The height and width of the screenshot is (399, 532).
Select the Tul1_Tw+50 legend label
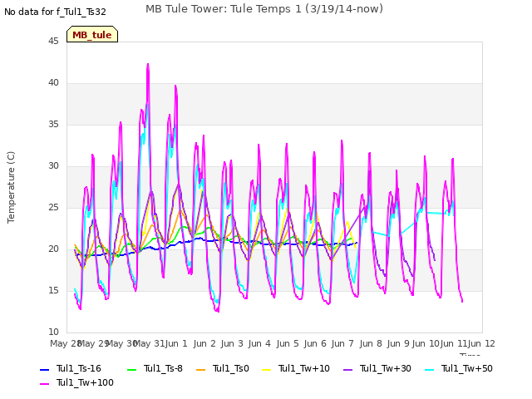click(467, 369)
